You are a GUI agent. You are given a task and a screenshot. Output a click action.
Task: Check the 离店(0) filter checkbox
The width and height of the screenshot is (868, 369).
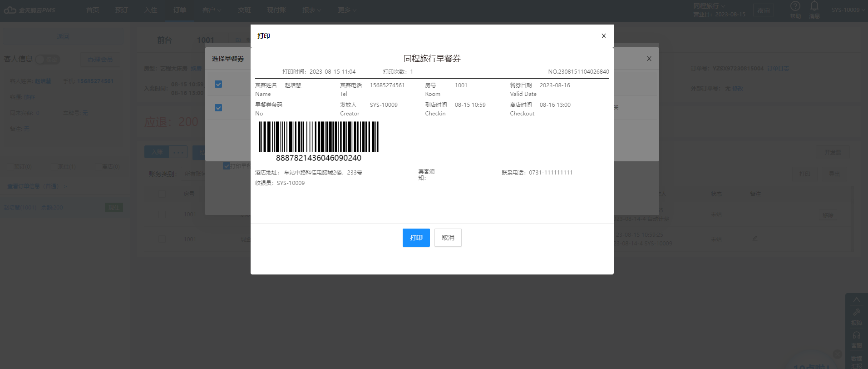(98, 167)
